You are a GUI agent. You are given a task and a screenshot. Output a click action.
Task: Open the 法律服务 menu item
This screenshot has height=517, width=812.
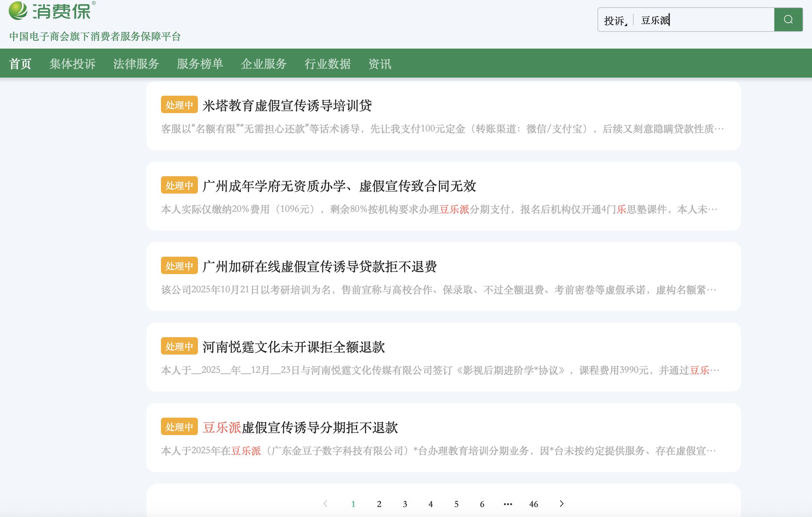click(x=136, y=64)
